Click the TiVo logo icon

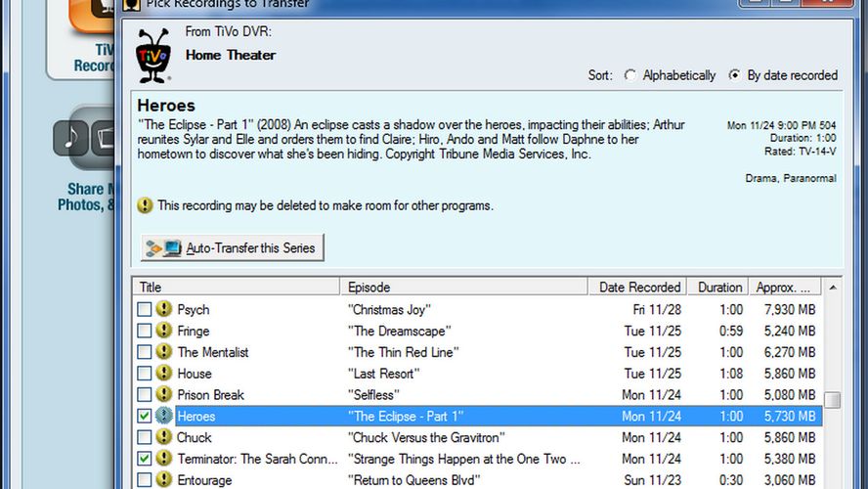tap(153, 56)
